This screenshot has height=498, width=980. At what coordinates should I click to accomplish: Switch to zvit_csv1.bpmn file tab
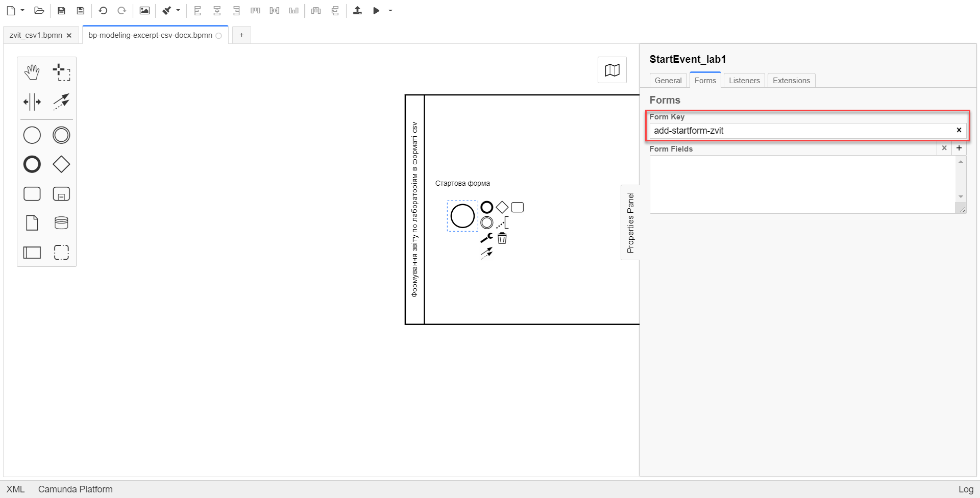pyautogui.click(x=36, y=35)
